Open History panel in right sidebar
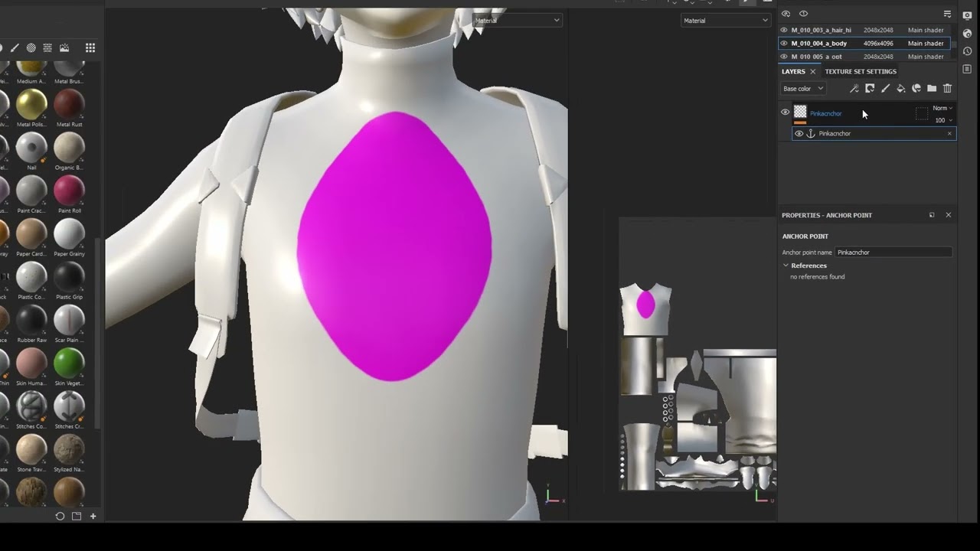The width and height of the screenshot is (980, 551). point(967,51)
